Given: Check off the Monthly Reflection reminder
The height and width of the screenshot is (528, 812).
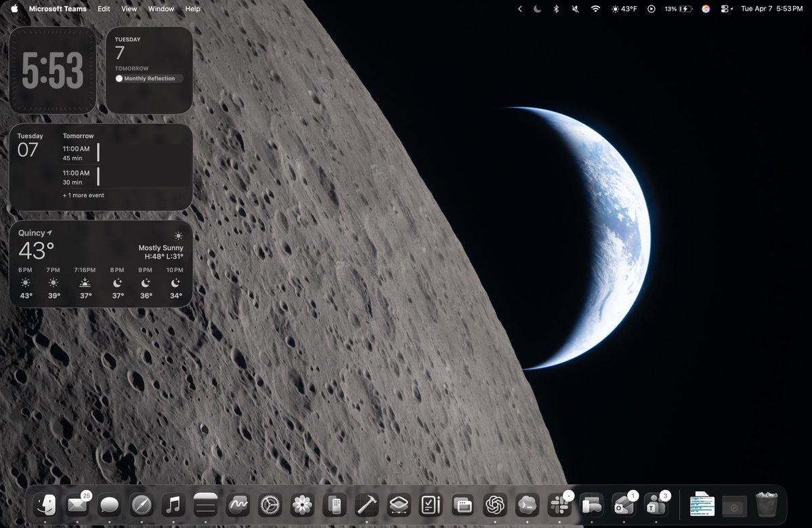Looking at the screenshot, I should [x=119, y=79].
